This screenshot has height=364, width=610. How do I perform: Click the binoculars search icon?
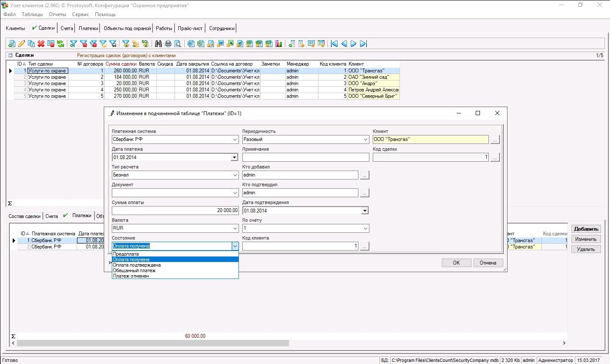click(x=158, y=44)
